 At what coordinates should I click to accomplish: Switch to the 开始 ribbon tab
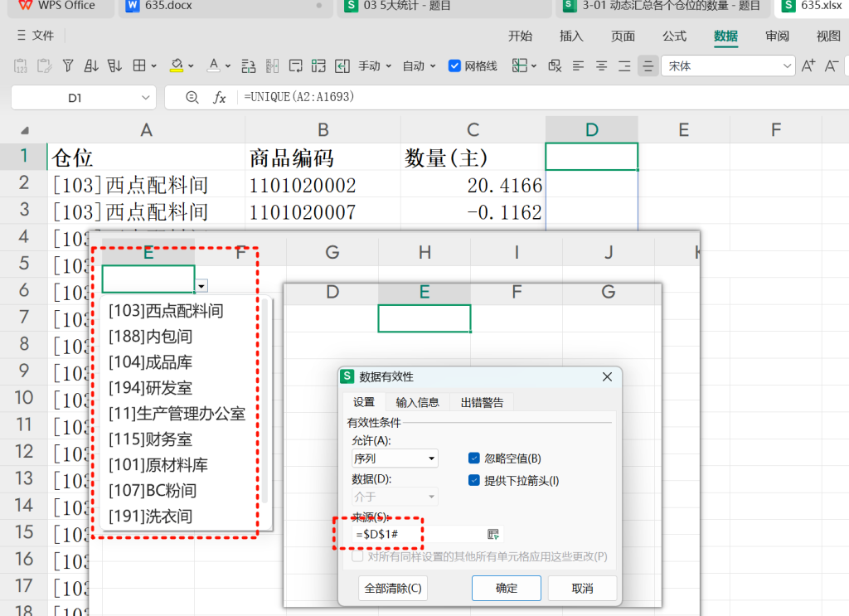click(520, 36)
